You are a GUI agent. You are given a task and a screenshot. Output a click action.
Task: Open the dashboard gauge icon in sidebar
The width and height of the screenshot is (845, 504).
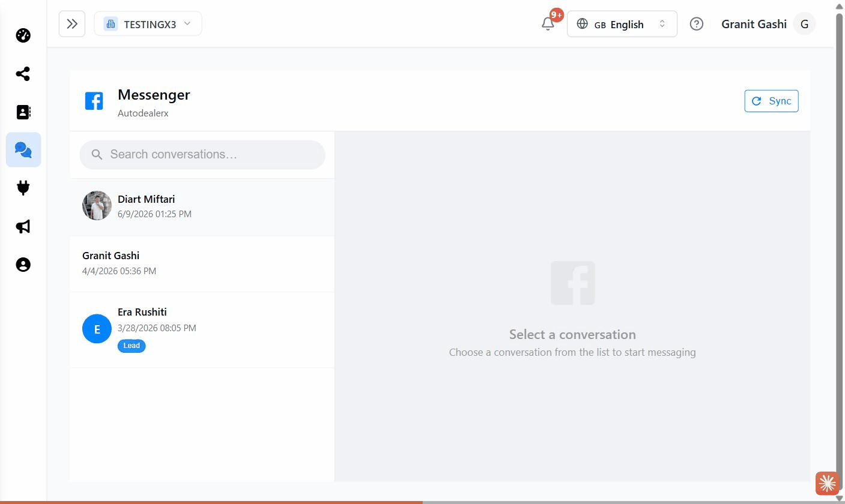point(23,35)
